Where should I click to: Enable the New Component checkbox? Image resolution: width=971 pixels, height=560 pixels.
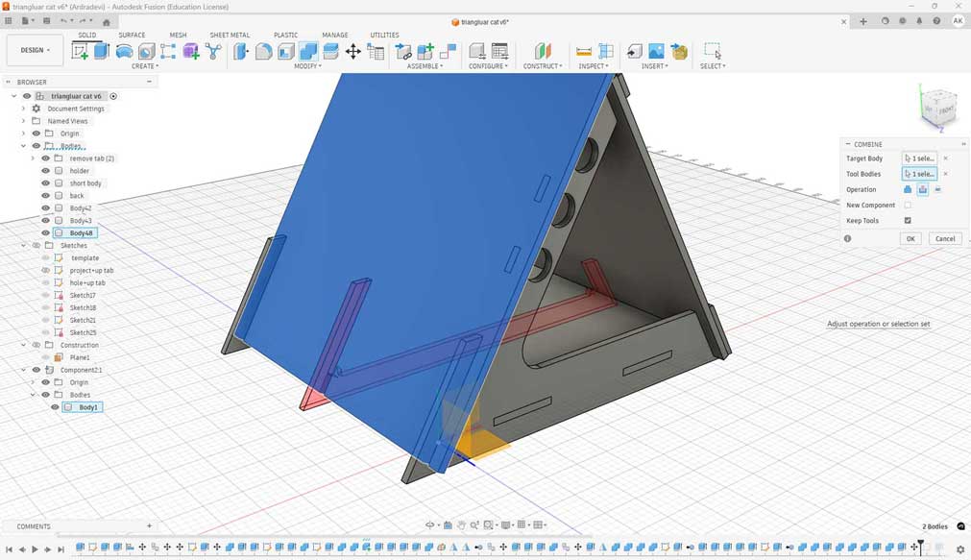pos(908,205)
